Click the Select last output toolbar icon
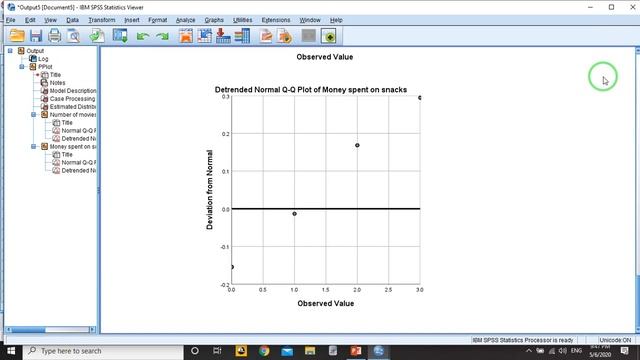640x360 pixels. tap(266, 36)
